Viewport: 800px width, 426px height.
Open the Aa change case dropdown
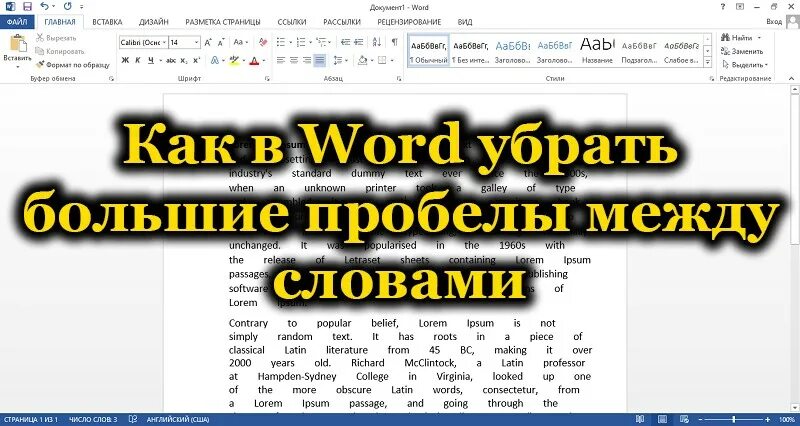[240, 42]
